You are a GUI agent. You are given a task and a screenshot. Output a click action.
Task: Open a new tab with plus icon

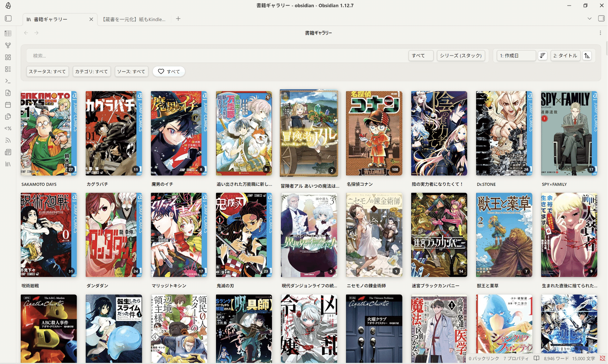point(178,19)
